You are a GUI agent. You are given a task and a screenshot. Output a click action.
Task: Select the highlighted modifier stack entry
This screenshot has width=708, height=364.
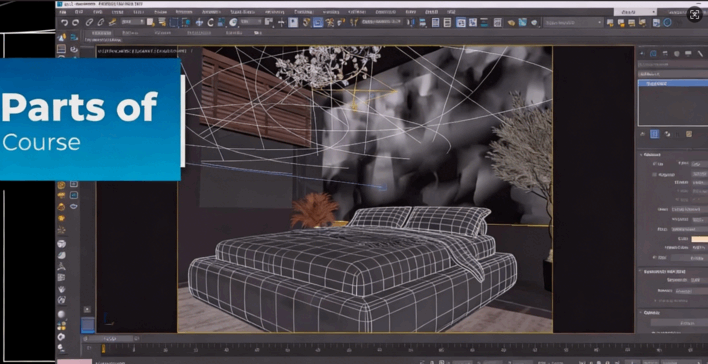(x=673, y=84)
